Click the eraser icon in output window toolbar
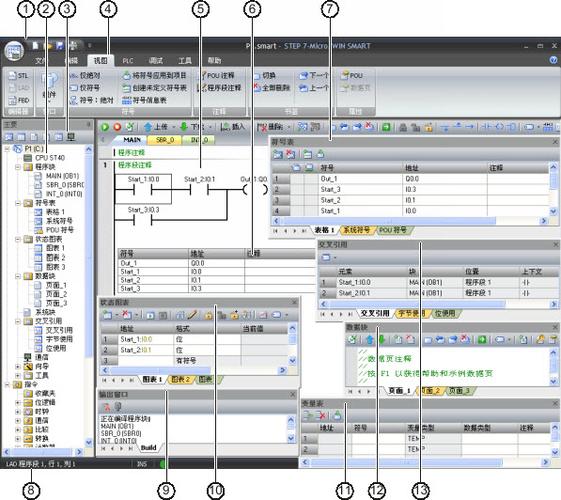This screenshot has height=500, width=561. tap(106, 406)
